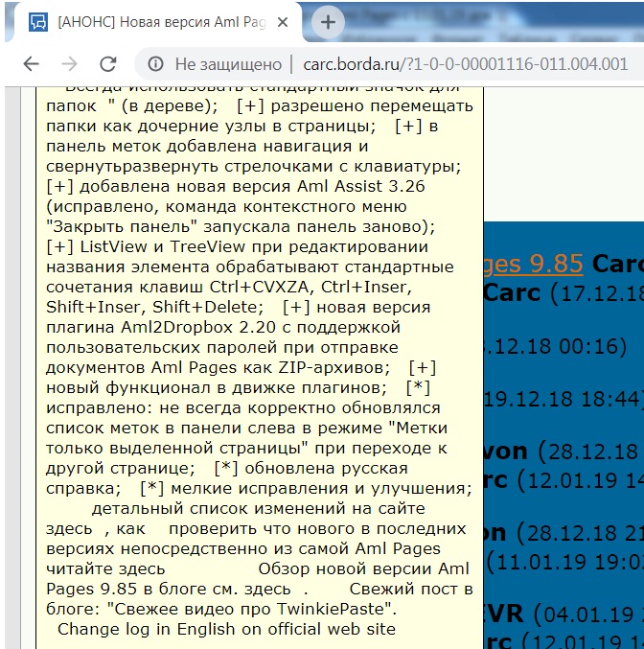Click the 'Carc' author name dated 17.12.18
The width and height of the screenshot is (644, 649).
[x=512, y=292]
